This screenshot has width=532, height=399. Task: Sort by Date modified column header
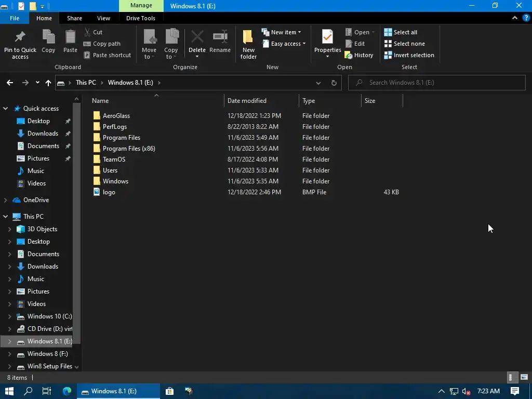[x=262, y=101]
